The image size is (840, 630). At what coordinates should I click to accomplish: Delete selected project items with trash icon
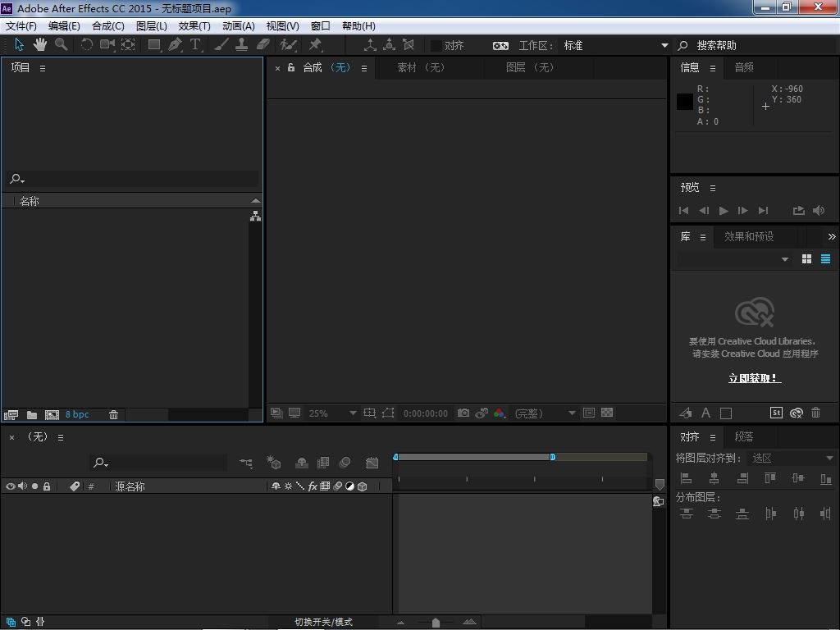[x=113, y=414]
